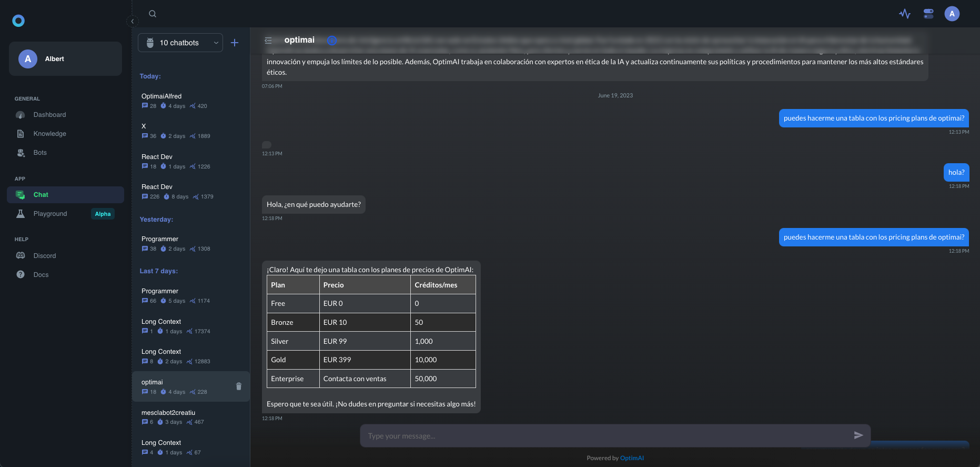
Task: Click the 'Last 7 days:' section label
Action: (x=159, y=271)
